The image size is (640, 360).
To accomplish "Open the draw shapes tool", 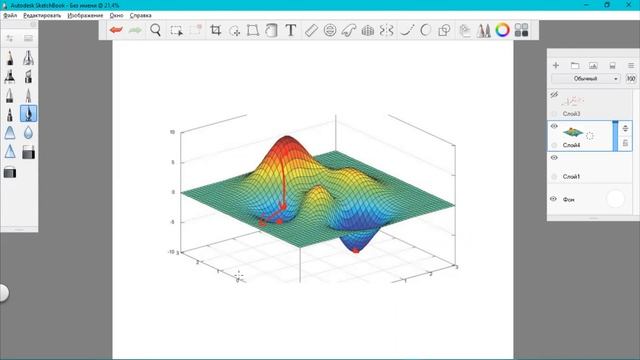I will tap(444, 30).
